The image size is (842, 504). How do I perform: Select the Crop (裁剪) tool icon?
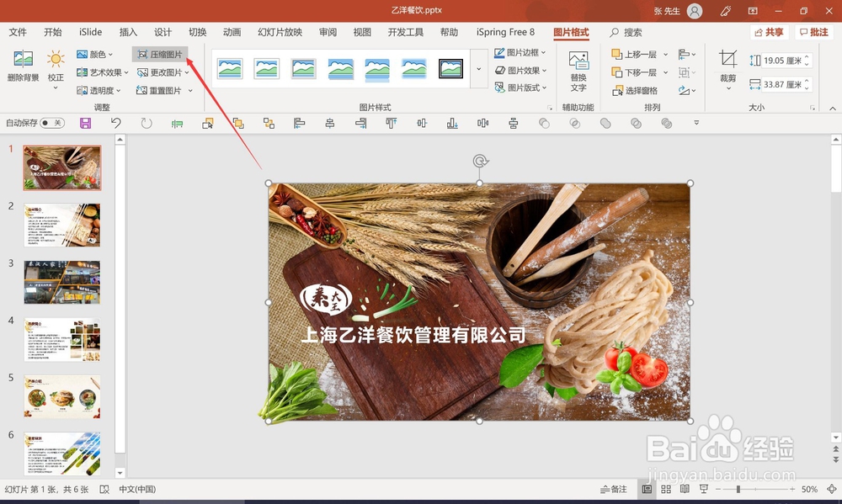(728, 59)
